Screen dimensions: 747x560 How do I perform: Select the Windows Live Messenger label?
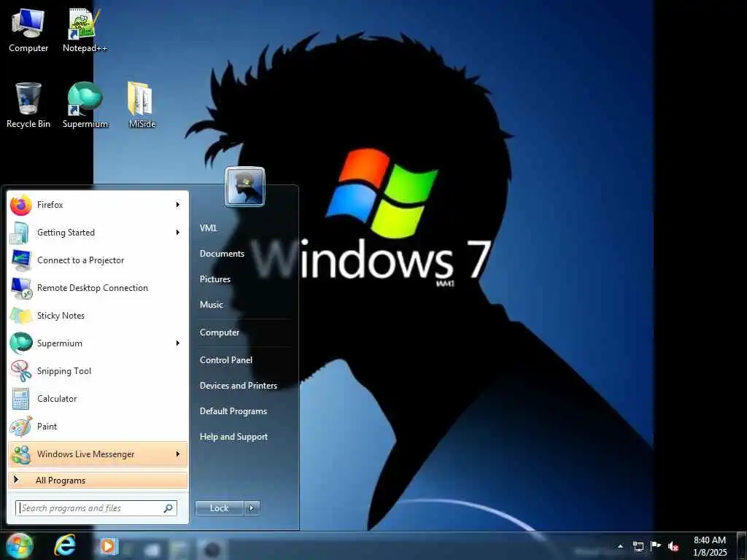(x=86, y=454)
